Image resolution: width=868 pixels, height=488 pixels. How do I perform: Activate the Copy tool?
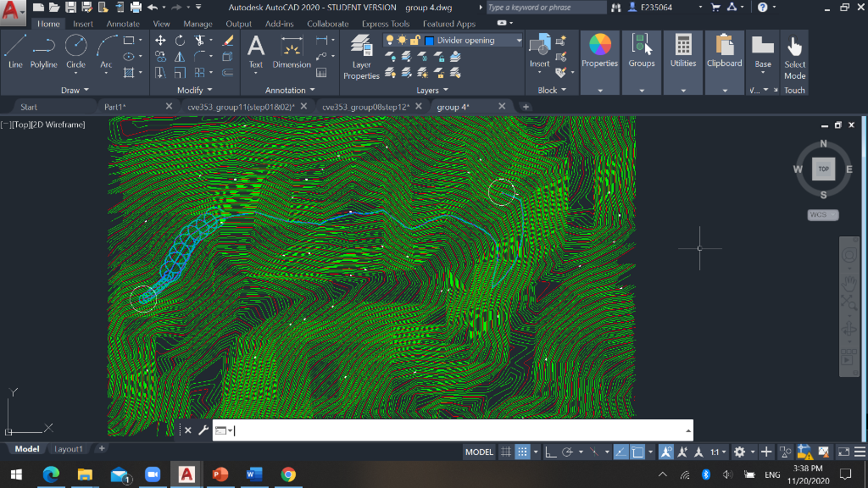pyautogui.click(x=160, y=57)
